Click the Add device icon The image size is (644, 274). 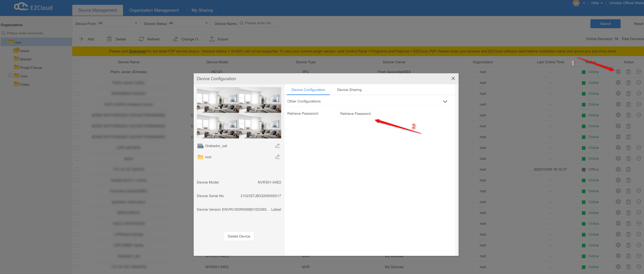pos(82,39)
